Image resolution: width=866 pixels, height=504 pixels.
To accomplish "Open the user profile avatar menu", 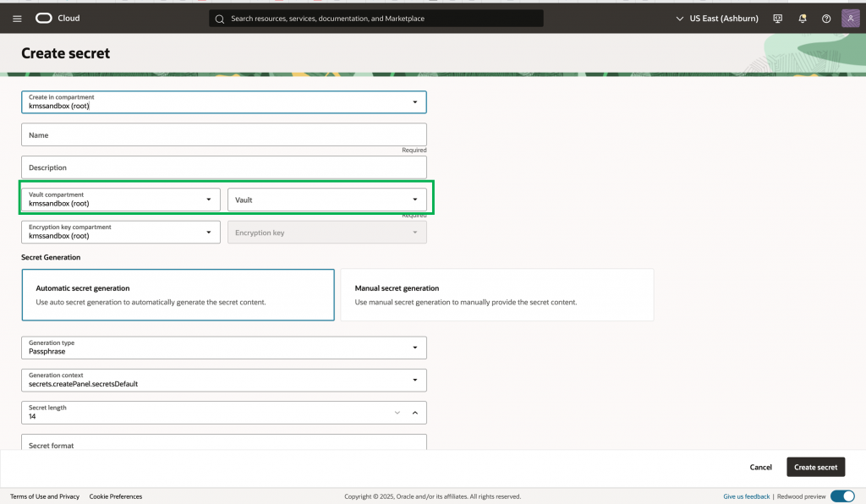I will pos(850,18).
